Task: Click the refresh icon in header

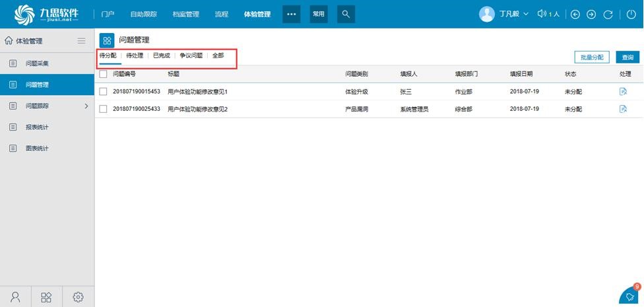Action: click(x=608, y=15)
